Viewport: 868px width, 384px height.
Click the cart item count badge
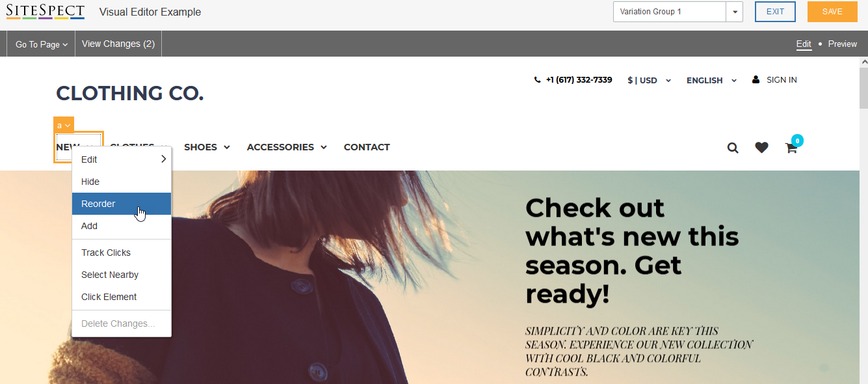tap(797, 140)
